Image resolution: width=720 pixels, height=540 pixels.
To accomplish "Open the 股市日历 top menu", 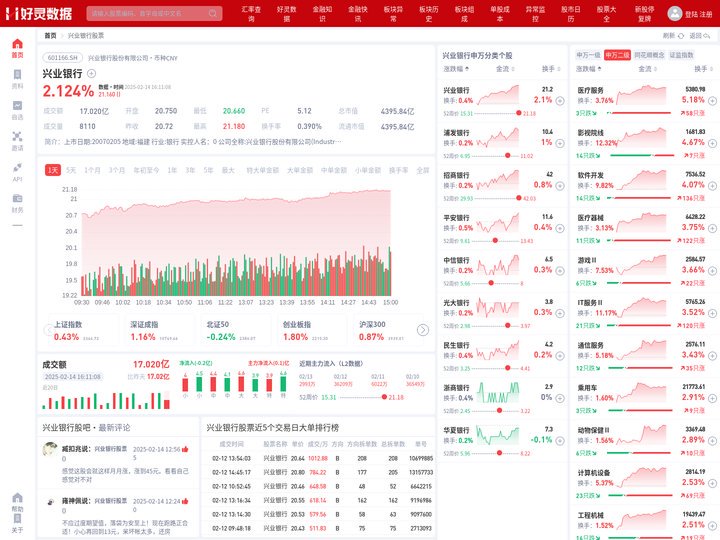I will (x=571, y=14).
